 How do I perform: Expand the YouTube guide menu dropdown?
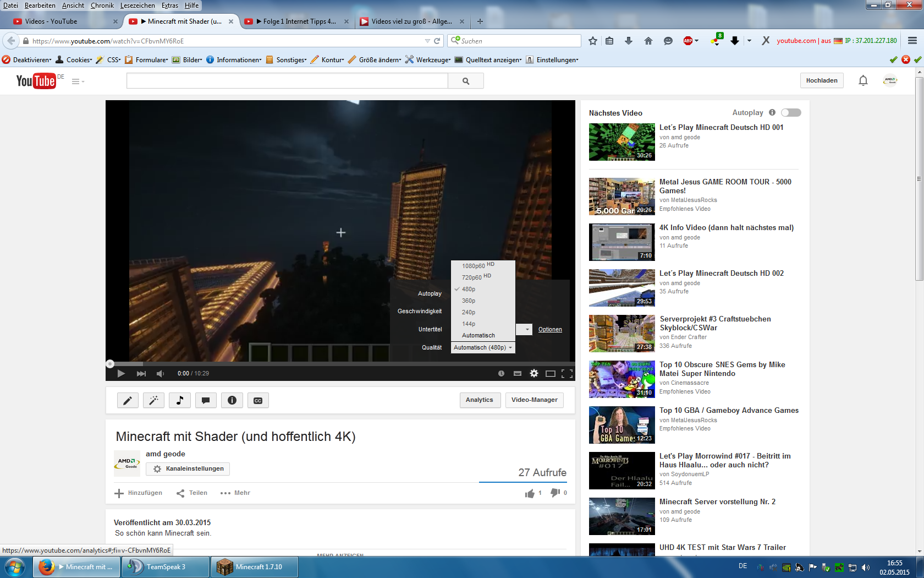[x=78, y=81]
